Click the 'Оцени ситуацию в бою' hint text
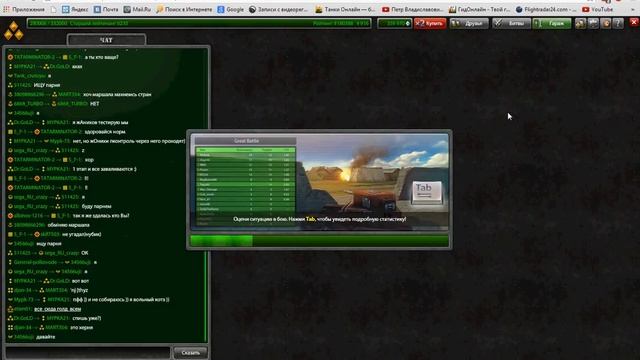Viewport: 640px width, 360px height. coord(319,219)
